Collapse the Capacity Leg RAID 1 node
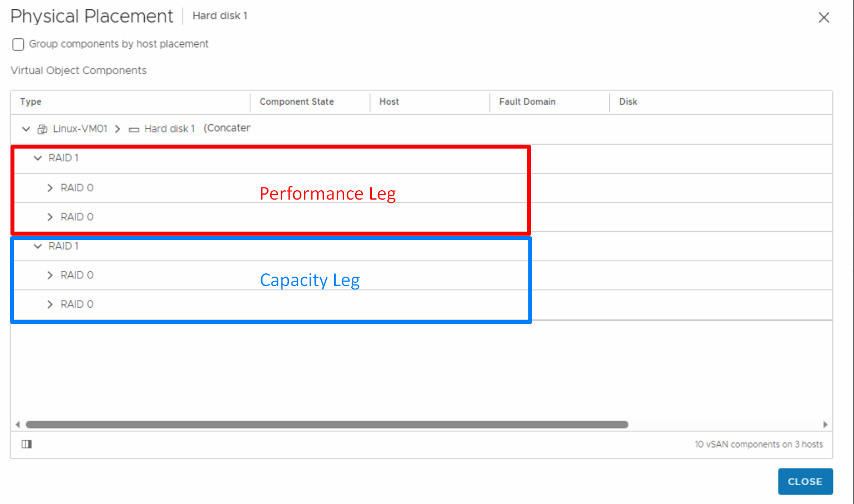Image resolution: width=854 pixels, height=504 pixels. [x=38, y=246]
